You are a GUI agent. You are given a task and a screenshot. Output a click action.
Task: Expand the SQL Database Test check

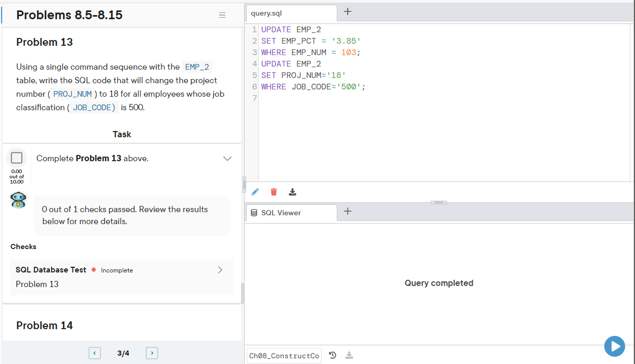(x=220, y=270)
